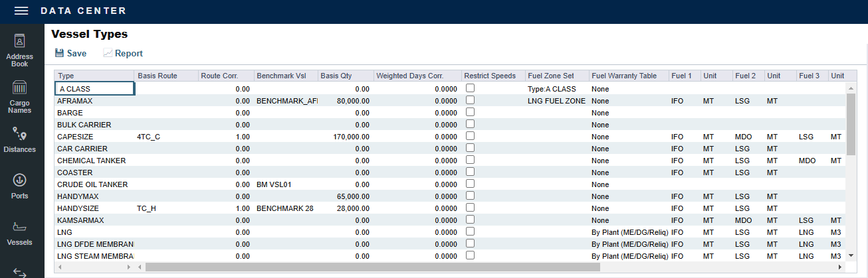Enable Restrict Speeds for AFRAMAX
868x278 pixels.
pos(470,100)
